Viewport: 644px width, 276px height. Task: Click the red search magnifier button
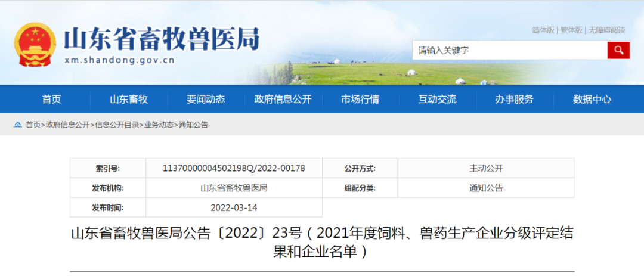(618, 51)
